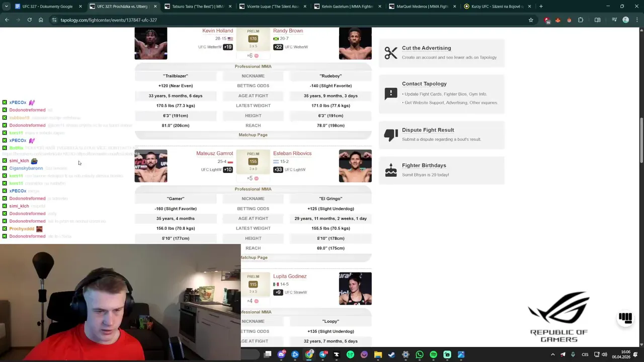The height and width of the screenshot is (362, 644).
Task: Open Randy Brown's fighter page
Action: (x=288, y=31)
